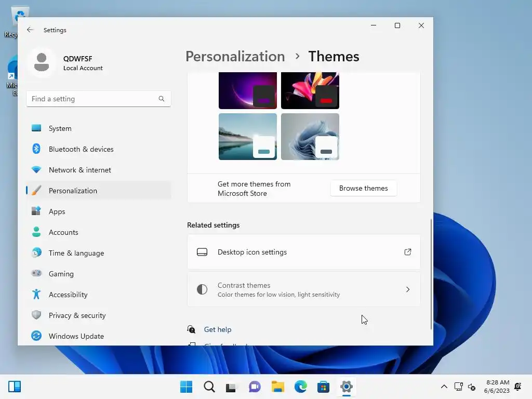This screenshot has width=532, height=399.
Task: Click the Windows Update sync icon
Action: pos(36,336)
